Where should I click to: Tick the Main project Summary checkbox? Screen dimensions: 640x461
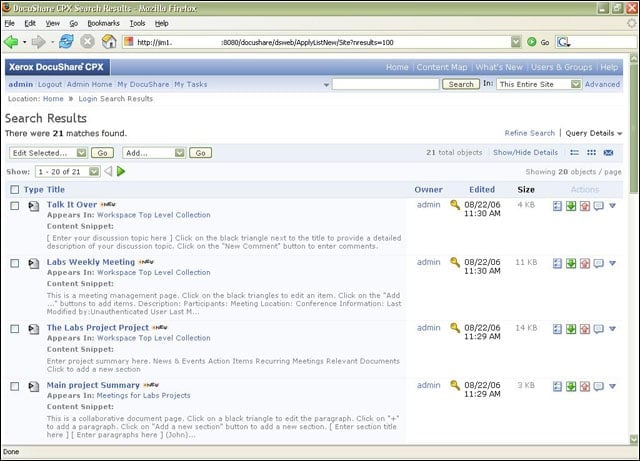15,386
